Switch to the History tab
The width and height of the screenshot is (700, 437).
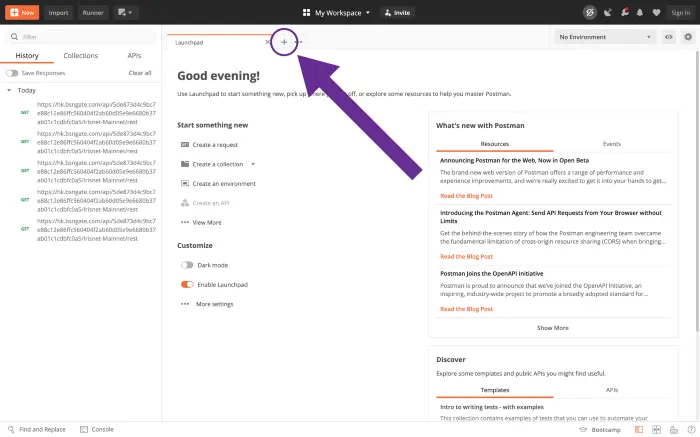pyautogui.click(x=27, y=55)
